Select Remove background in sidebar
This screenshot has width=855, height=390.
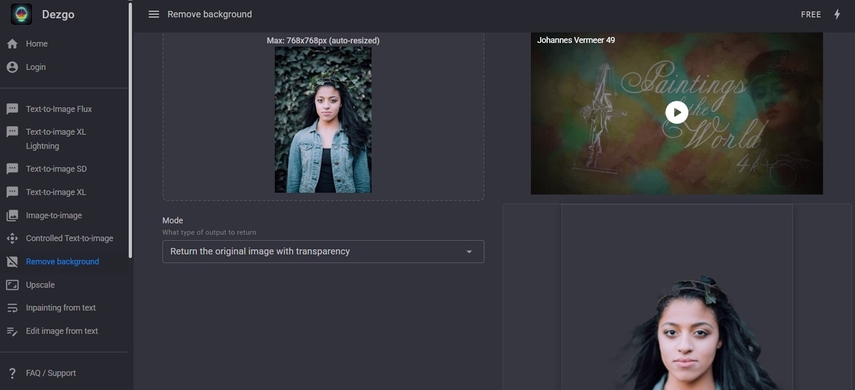(x=64, y=262)
